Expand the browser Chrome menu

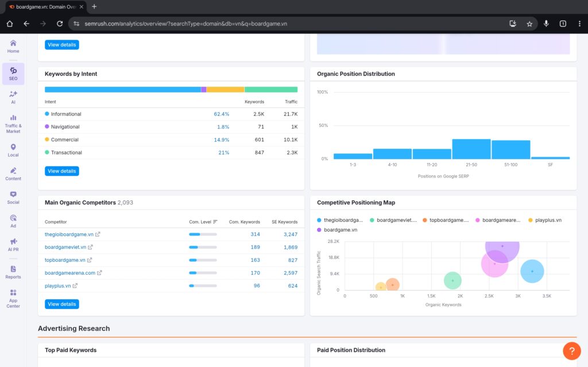[x=579, y=24]
